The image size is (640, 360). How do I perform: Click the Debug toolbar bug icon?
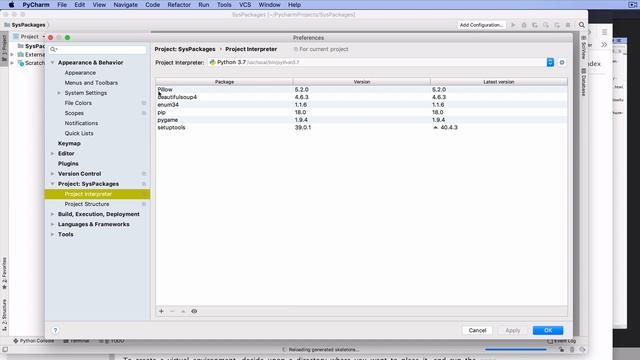click(x=524, y=25)
